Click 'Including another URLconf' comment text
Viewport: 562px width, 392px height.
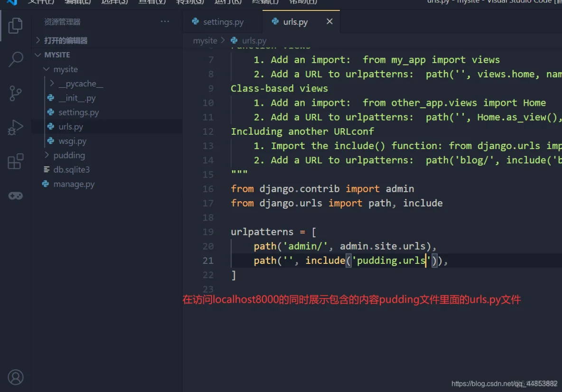click(302, 131)
